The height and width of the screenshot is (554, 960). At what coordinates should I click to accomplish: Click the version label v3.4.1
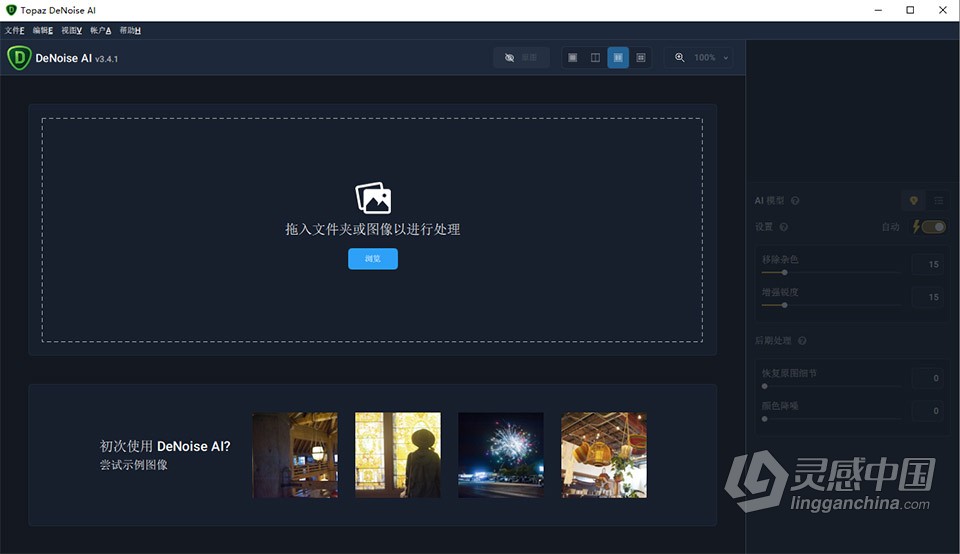[107, 59]
